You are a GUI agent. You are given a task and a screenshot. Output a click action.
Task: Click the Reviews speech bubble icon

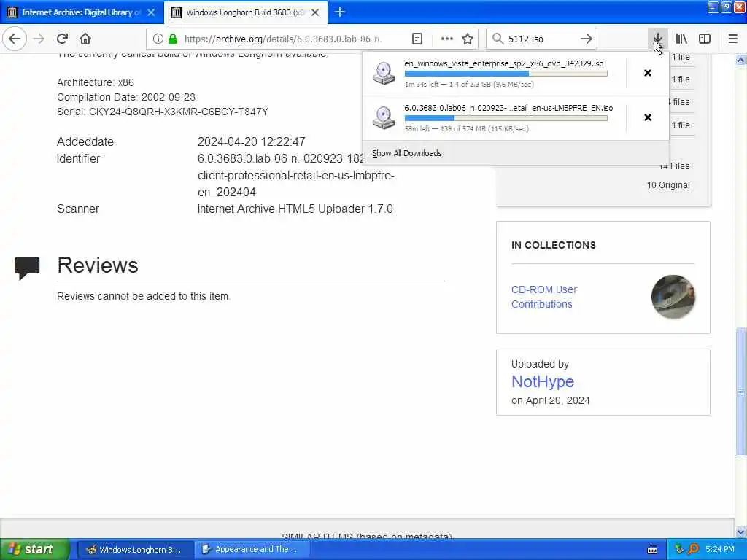[27, 268]
